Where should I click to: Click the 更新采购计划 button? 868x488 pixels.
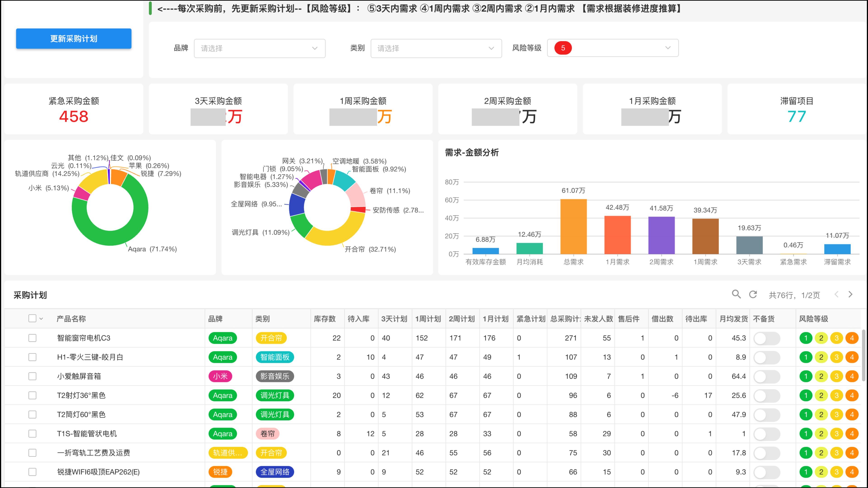click(73, 39)
